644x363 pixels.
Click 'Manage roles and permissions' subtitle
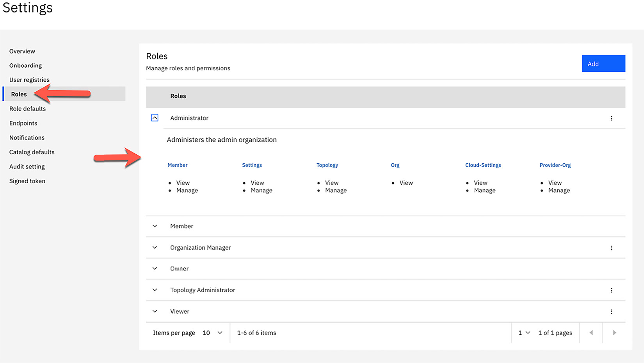pos(188,68)
